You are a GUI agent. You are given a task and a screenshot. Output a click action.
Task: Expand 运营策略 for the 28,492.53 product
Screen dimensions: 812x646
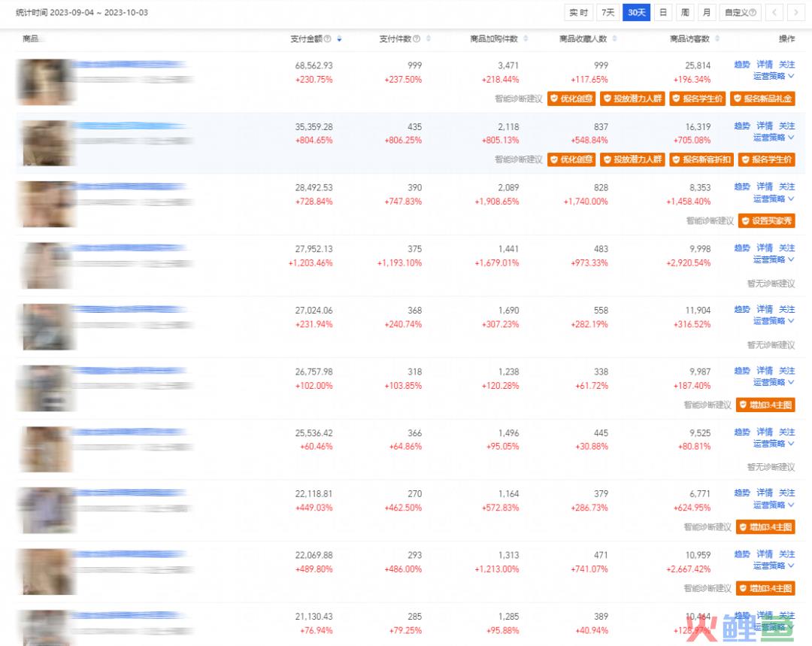[774, 199]
